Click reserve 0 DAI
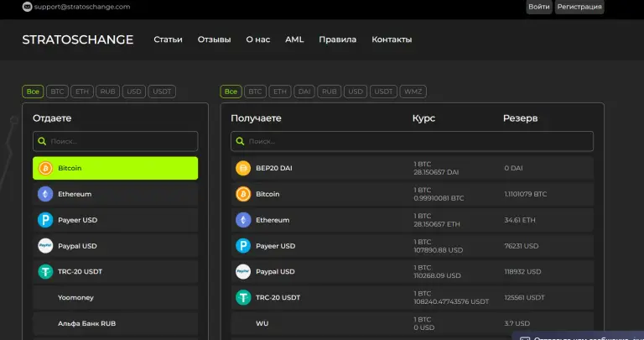Screen dimensions: 644x340 click(513, 168)
